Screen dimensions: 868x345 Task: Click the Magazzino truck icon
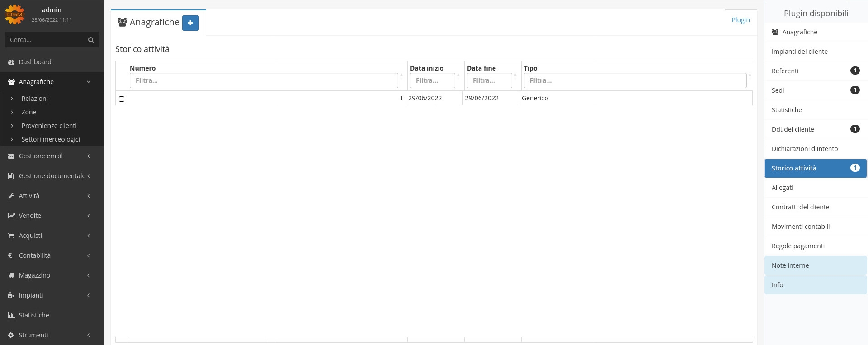[x=11, y=275]
